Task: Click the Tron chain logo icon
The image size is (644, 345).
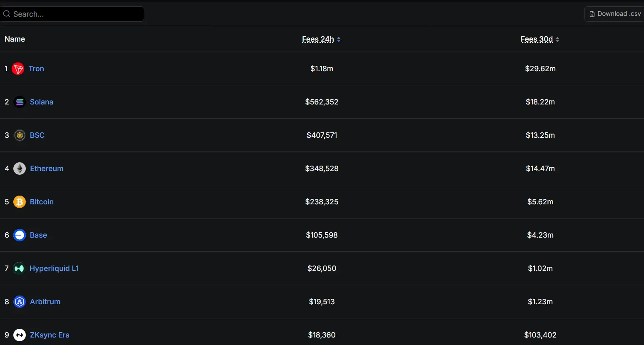Action: tap(18, 69)
